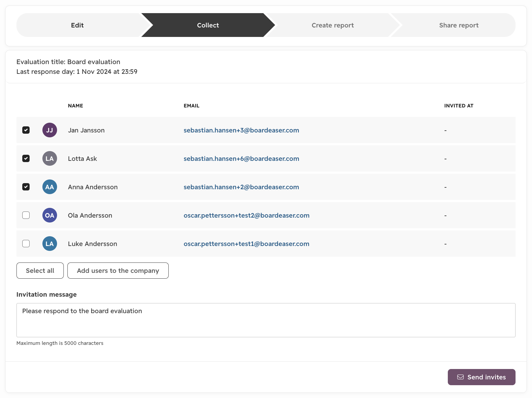
Task: Open email sebastian.hansen+6@boardeaser.com
Action: pyautogui.click(x=241, y=158)
